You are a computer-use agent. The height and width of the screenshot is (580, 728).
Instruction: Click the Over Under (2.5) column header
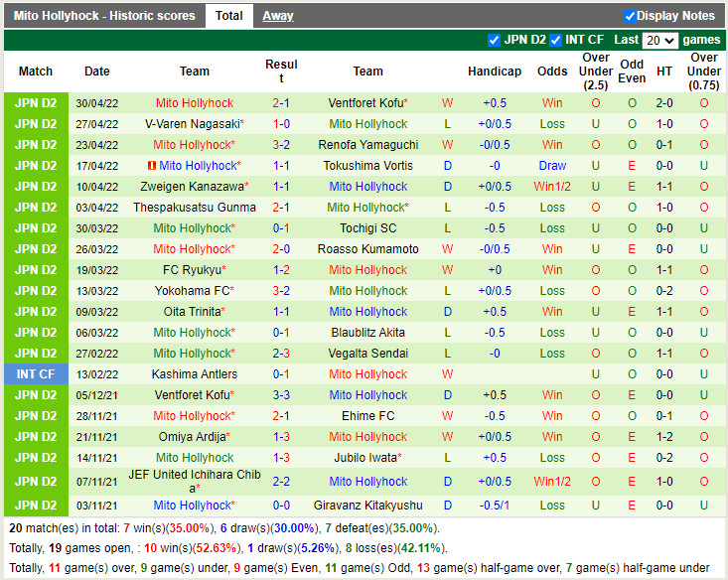(x=596, y=72)
